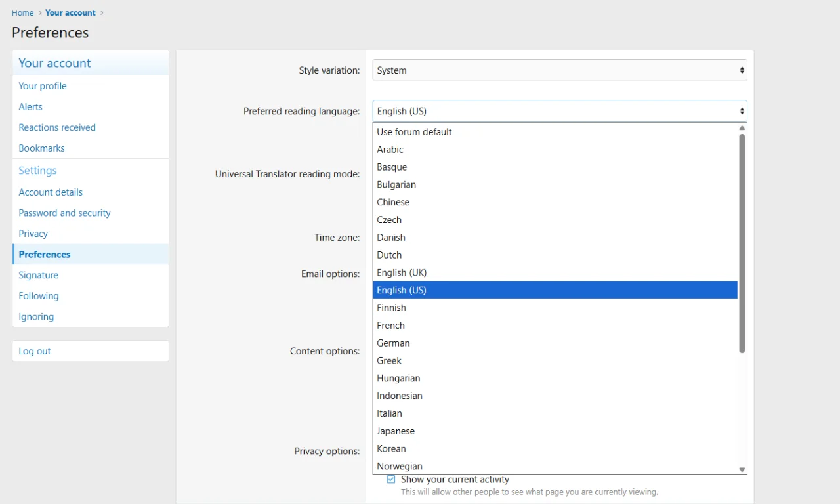Choose Indonesian in the language list
This screenshot has width=840, height=504.
pos(555,396)
